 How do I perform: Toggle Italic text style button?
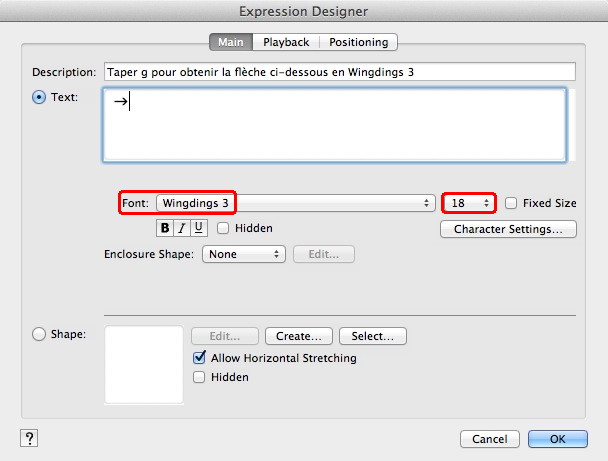182,228
